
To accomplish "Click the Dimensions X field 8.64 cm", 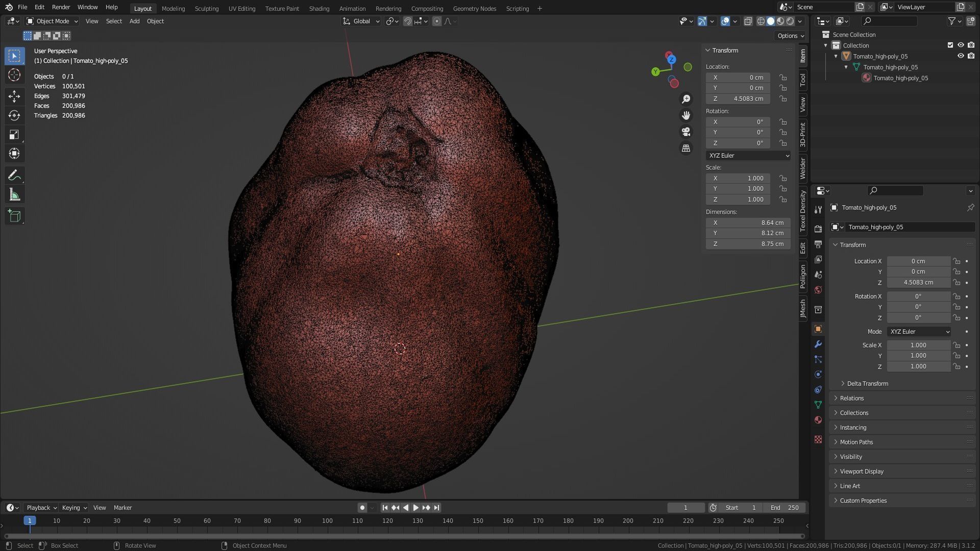I will pos(748,223).
